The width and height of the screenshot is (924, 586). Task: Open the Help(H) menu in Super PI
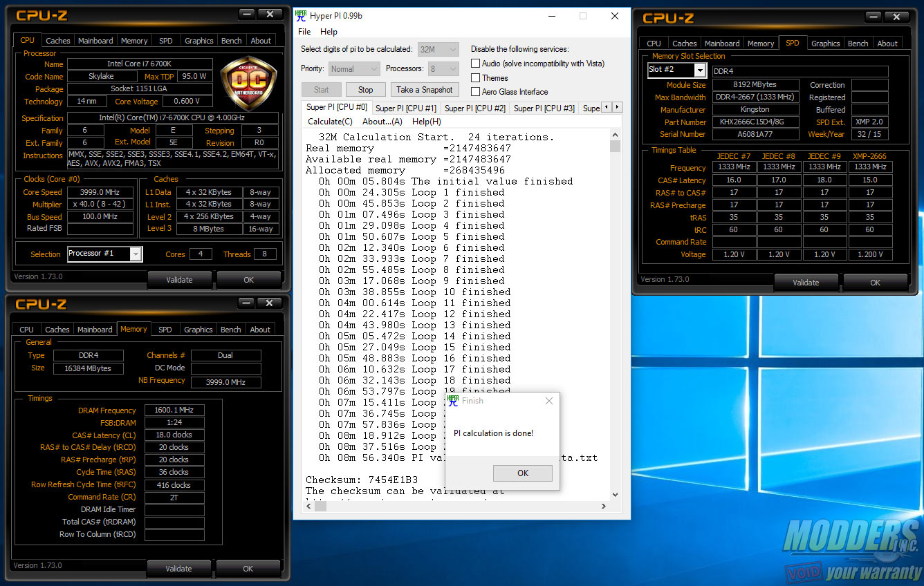click(427, 122)
